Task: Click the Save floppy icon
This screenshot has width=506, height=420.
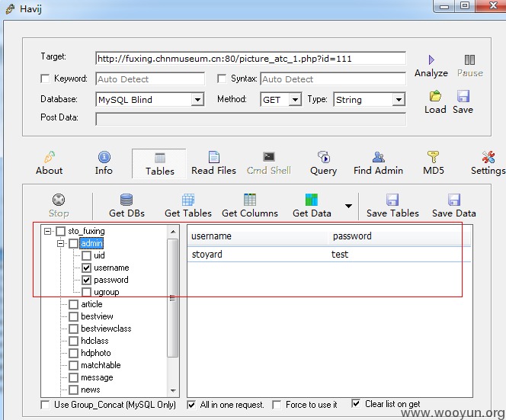Action: tap(463, 96)
